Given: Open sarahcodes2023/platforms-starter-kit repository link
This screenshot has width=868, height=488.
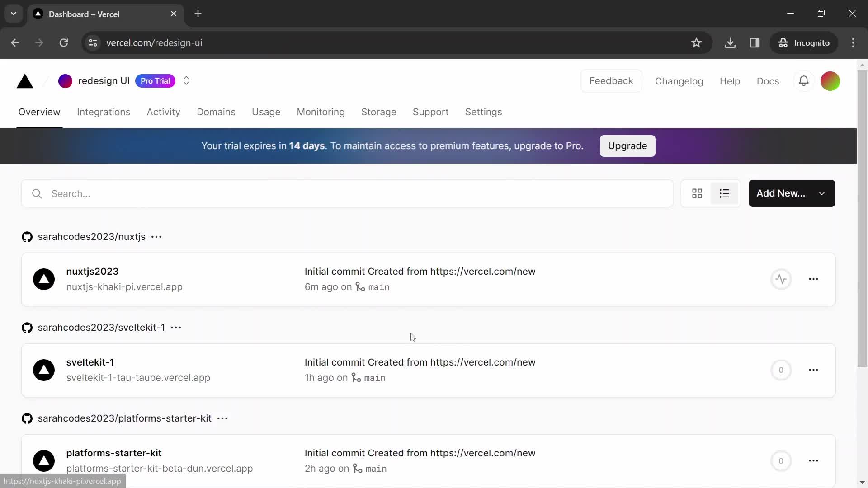Looking at the screenshot, I should coord(125,418).
